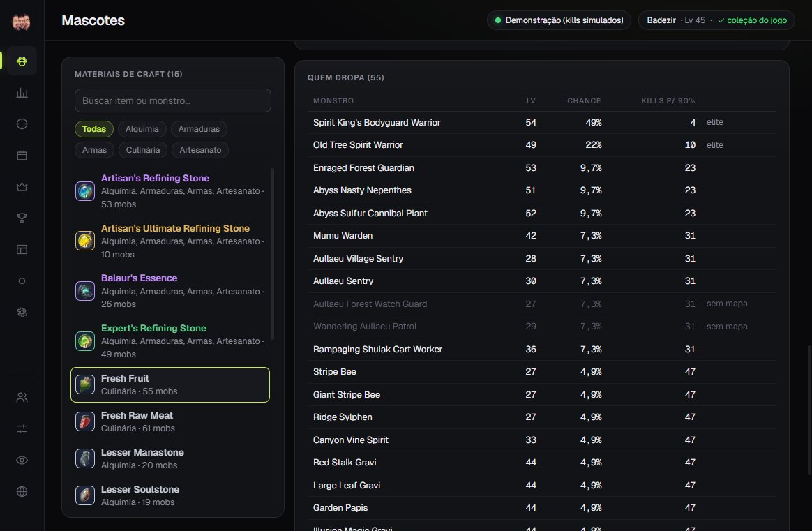This screenshot has width=812, height=531.
Task: Select the Lesser Soulstone material
Action: 170,495
